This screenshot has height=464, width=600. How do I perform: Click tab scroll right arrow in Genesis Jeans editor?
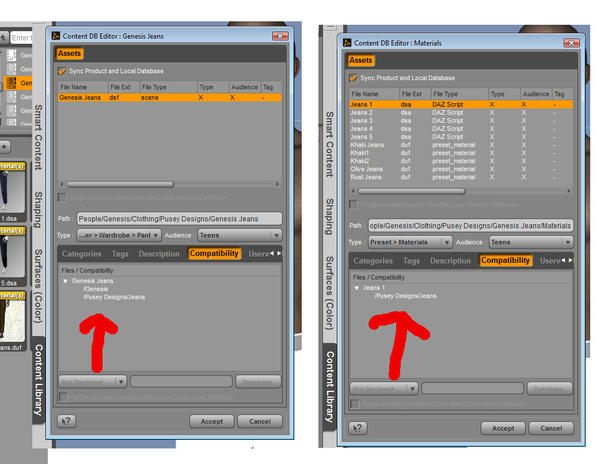pos(279,253)
